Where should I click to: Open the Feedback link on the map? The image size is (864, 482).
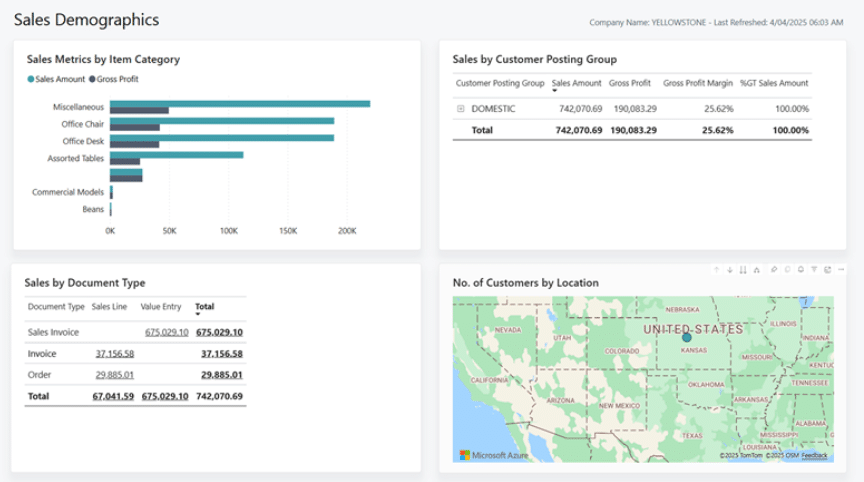click(814, 456)
